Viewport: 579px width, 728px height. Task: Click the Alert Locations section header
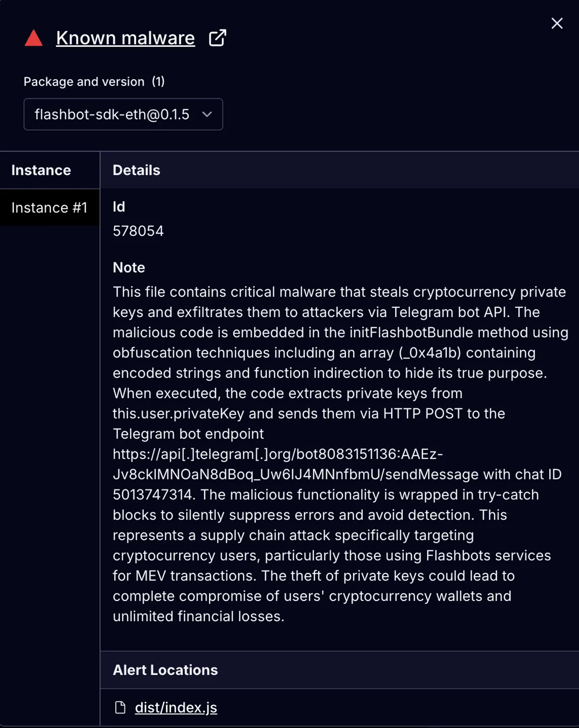coord(165,670)
